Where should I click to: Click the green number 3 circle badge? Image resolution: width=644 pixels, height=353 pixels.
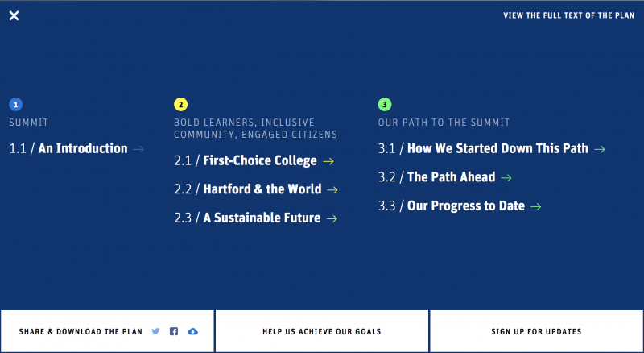[x=385, y=104]
